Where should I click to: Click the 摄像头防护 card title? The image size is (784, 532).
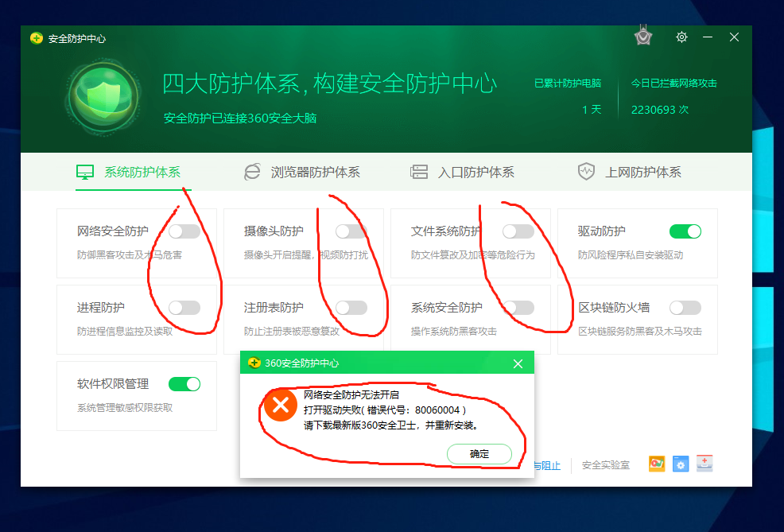(x=274, y=231)
